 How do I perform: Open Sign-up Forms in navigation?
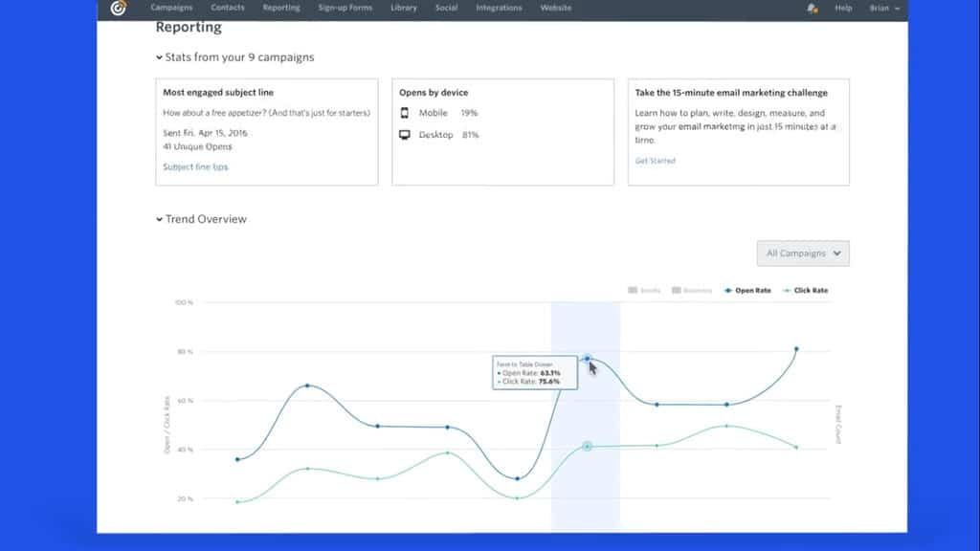tap(345, 8)
